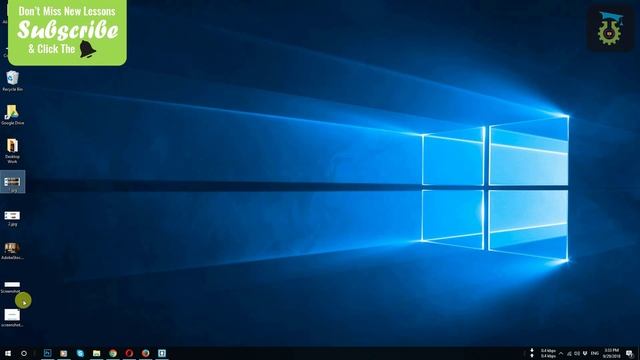Select the bottom-most screenshot file icon
Screen dimensions: 640x360
tap(12, 318)
